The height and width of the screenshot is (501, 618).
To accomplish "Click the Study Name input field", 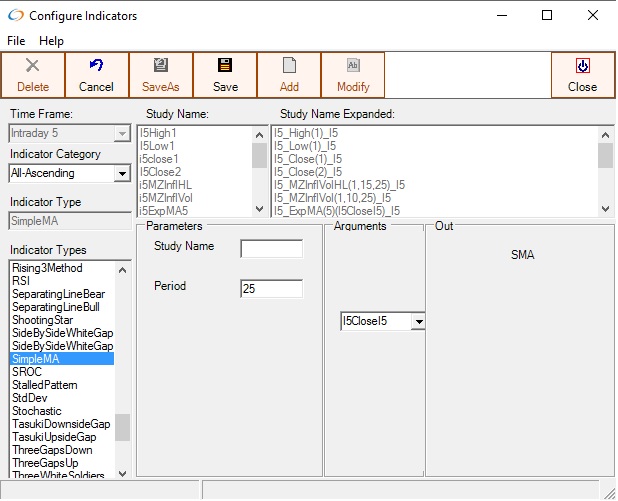I will click(271, 249).
